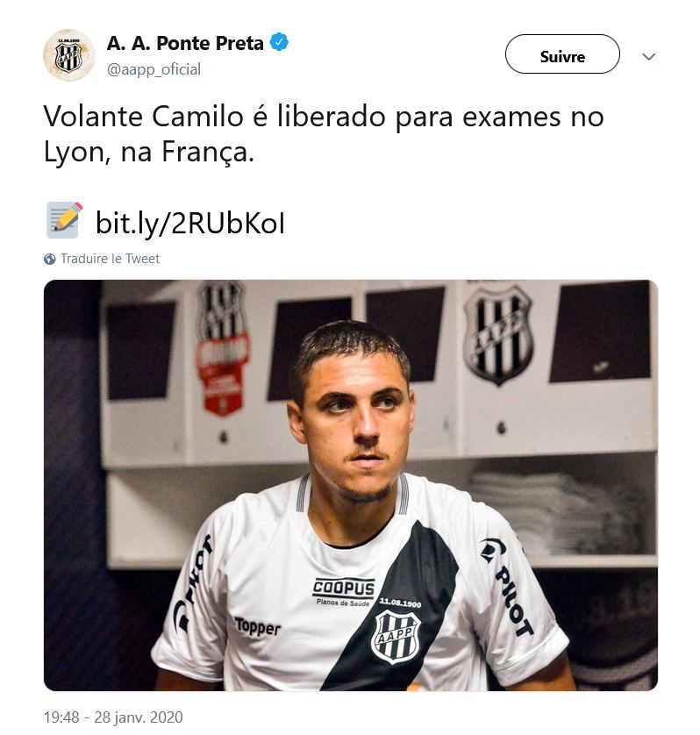Open the tweet options chevron menu

(648, 57)
